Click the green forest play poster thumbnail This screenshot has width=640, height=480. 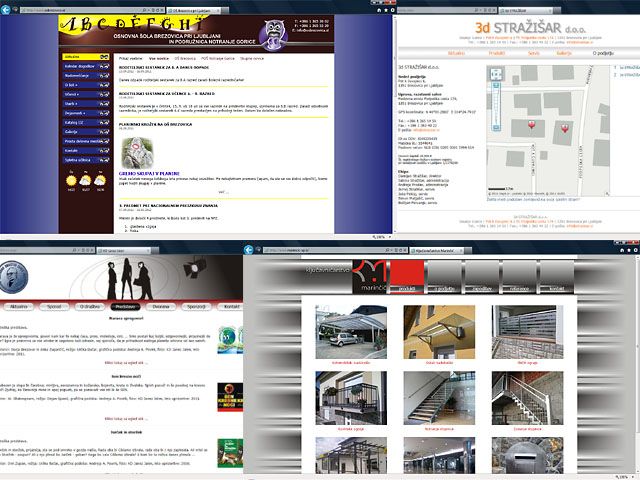coord(230,453)
